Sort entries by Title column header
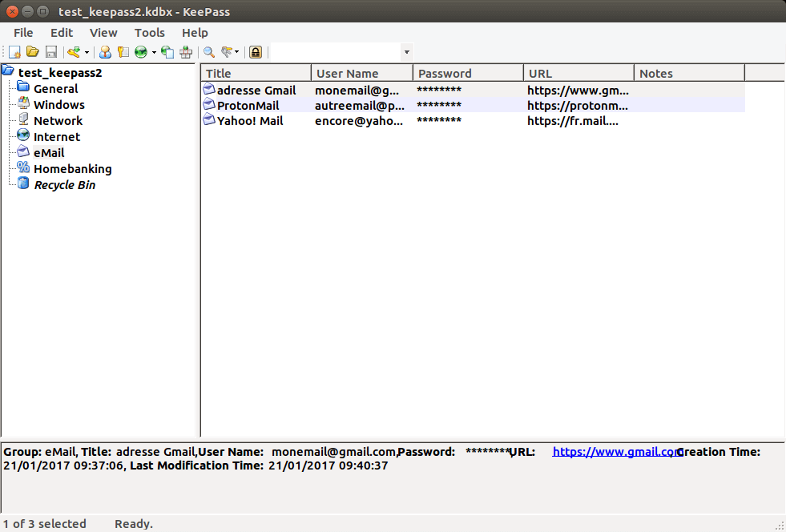Screen dimensions: 786x532 click(256, 73)
